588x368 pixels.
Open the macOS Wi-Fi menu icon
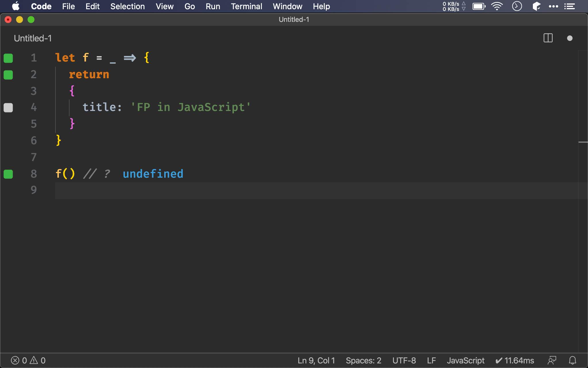coord(497,6)
